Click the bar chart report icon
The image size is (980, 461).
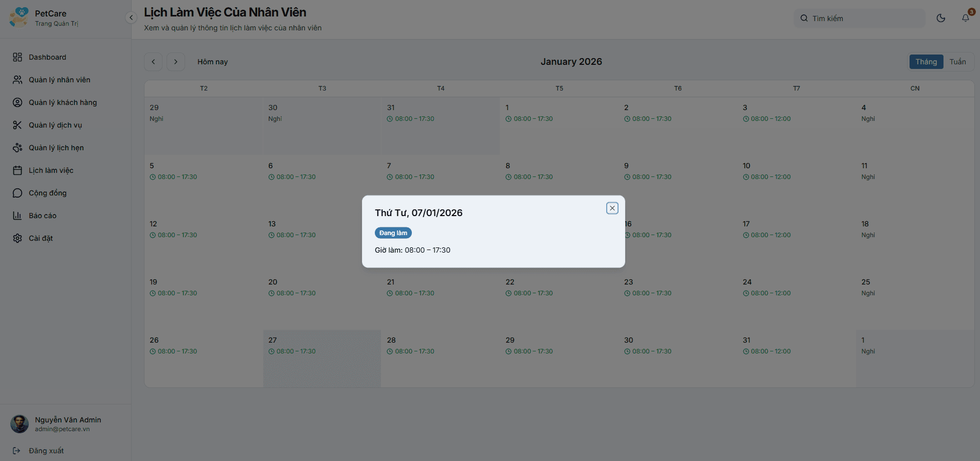[x=17, y=216]
